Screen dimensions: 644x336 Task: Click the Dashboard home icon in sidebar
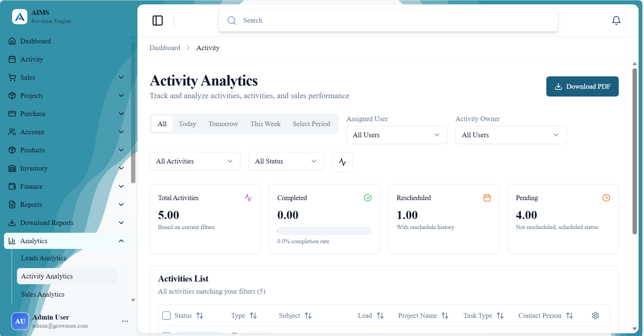coord(12,41)
